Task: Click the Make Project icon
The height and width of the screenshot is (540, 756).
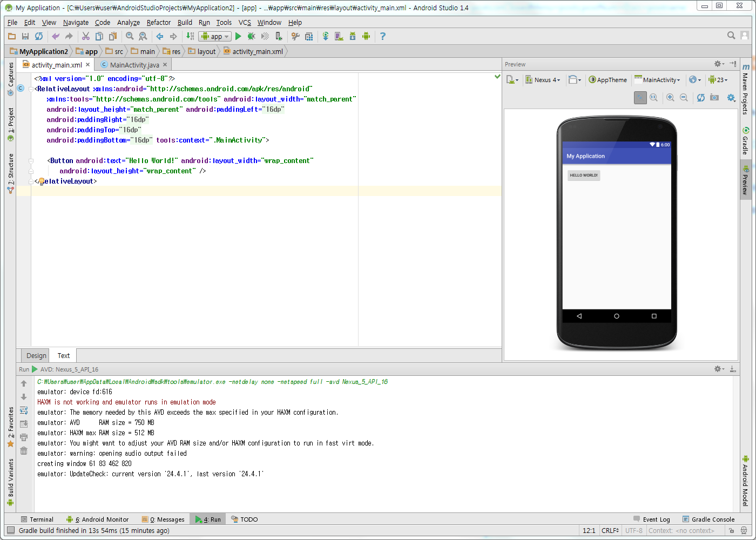Action: [x=190, y=36]
